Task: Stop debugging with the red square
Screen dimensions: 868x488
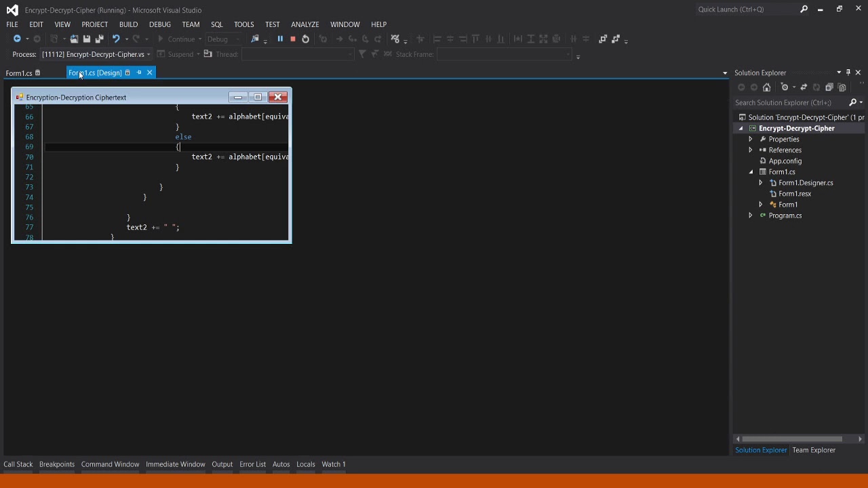Action: pos(293,39)
